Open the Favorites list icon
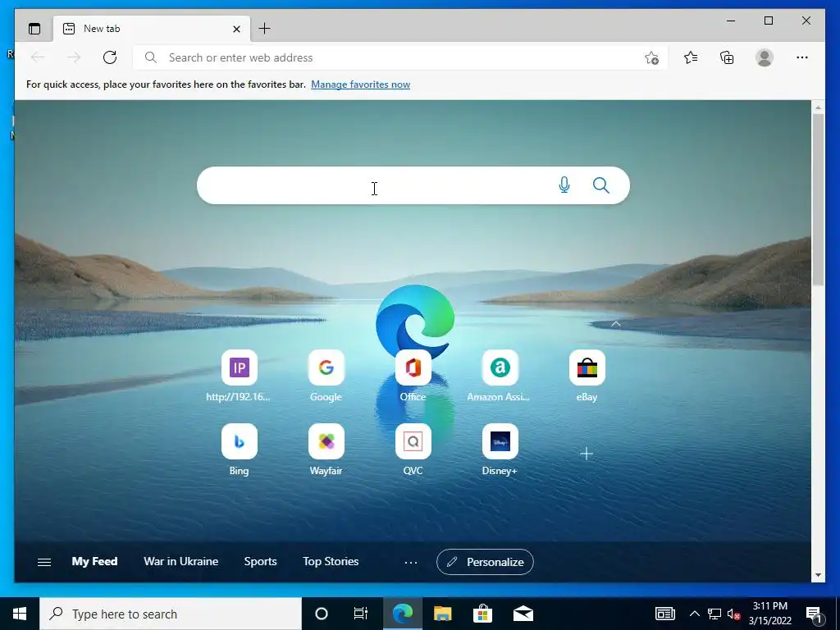The image size is (840, 630). pos(691,57)
